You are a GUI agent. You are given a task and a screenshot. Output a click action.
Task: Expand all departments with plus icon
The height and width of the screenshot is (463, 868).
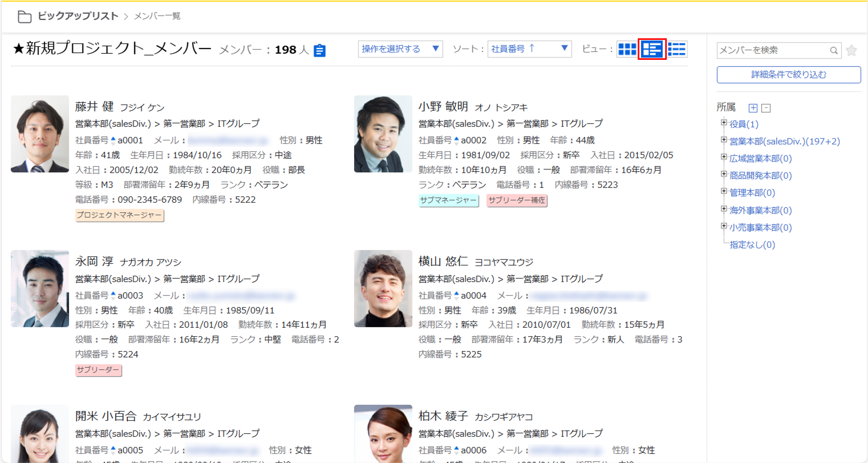(753, 108)
